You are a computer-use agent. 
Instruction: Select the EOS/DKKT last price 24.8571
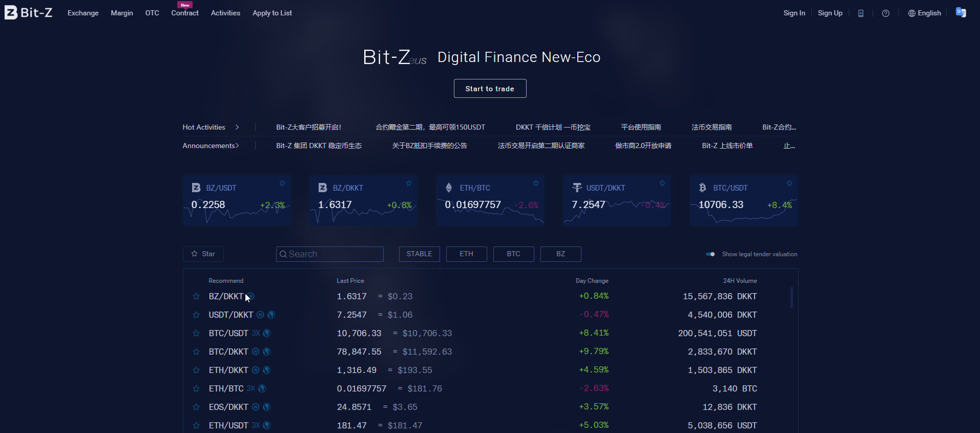click(x=354, y=407)
